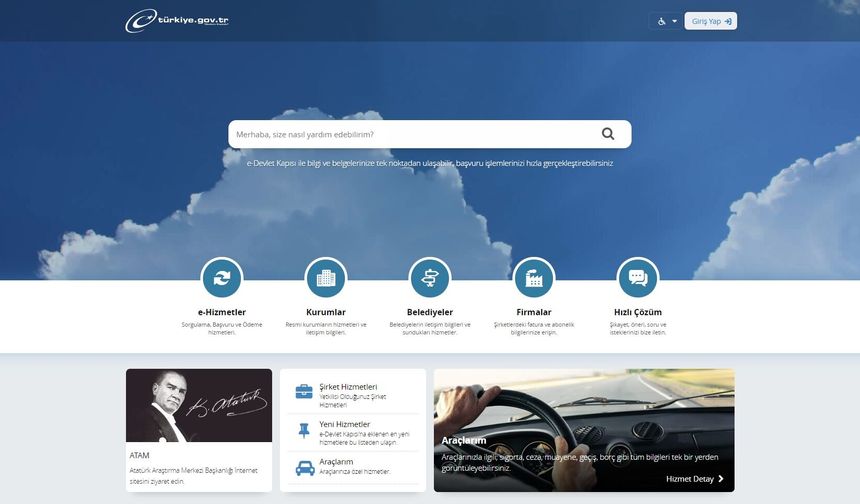Open the türkiye.gov.tr logo home link
860x504 pixels.
[177, 21]
